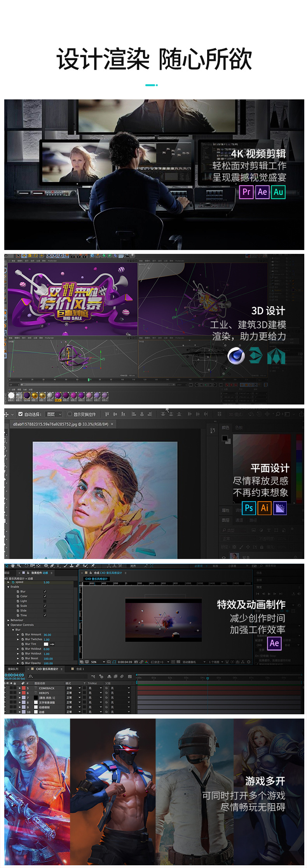This screenshot has width=307, height=868.
Task: Switch to the 合成 1 timeline tab
Action: point(80,669)
